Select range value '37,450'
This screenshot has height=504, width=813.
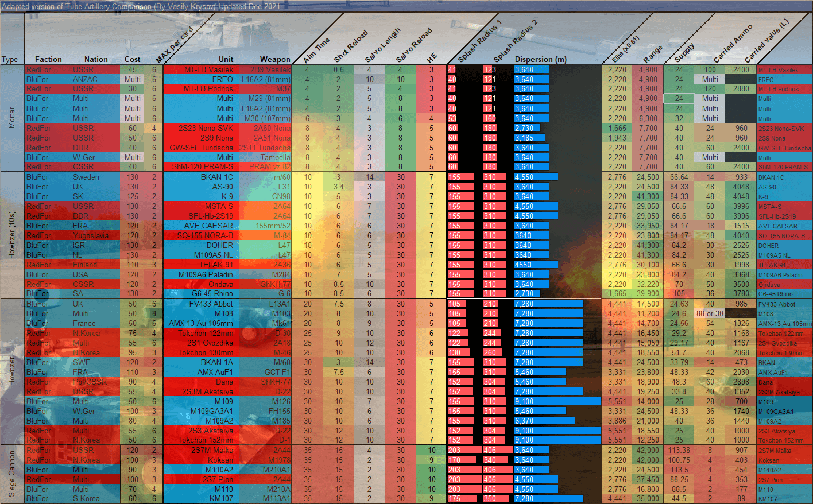[648, 479]
